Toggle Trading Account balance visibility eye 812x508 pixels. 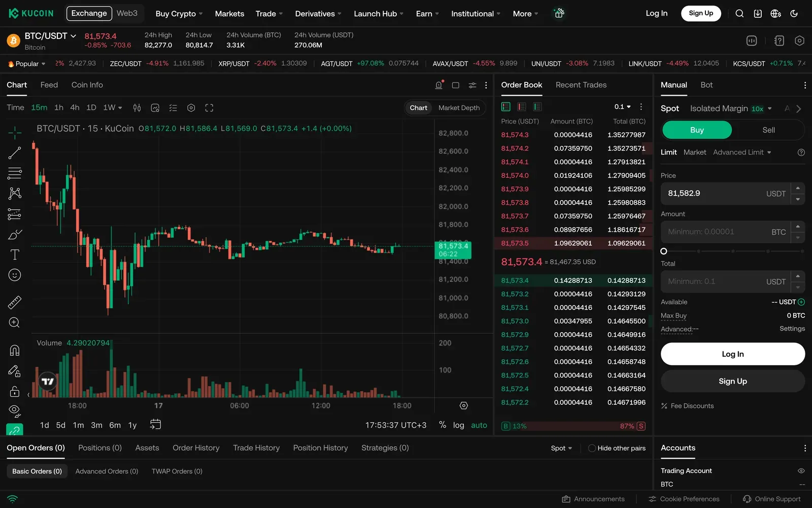801,471
